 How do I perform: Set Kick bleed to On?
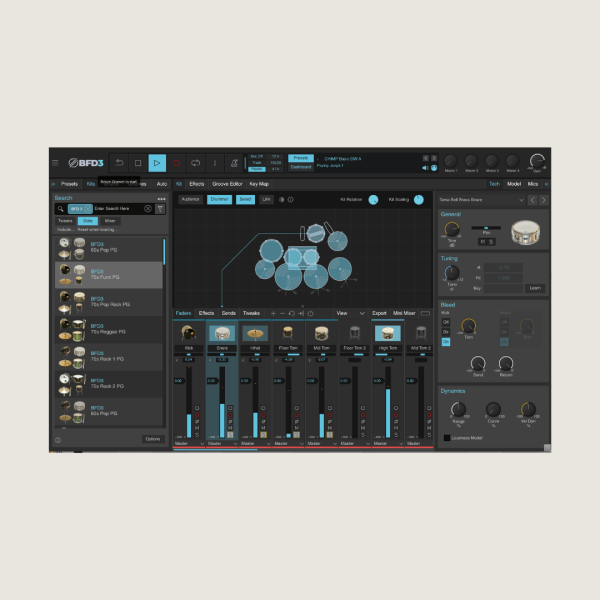(446, 342)
